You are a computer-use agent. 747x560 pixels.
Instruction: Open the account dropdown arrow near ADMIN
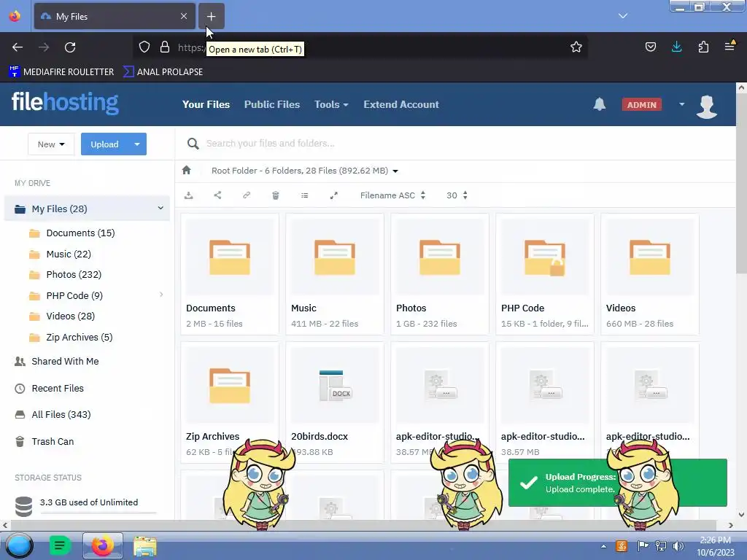tap(682, 104)
